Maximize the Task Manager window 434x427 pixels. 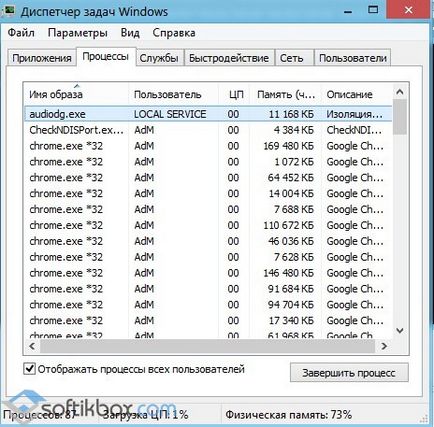tap(373, 10)
